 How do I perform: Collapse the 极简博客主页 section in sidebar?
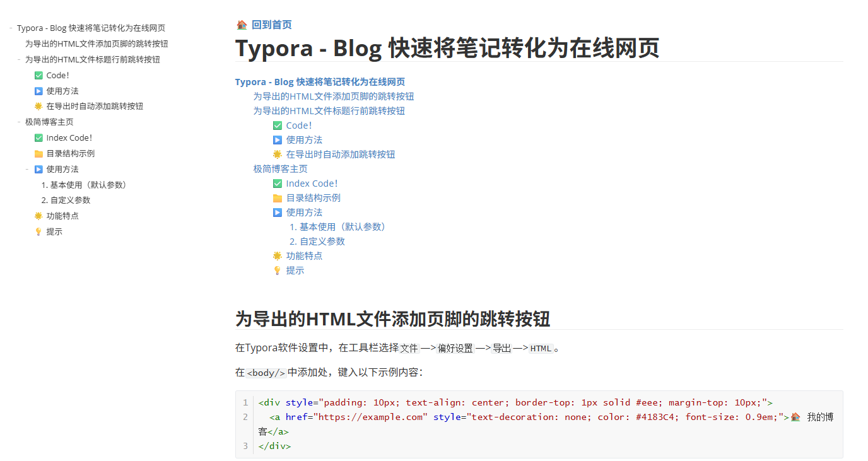click(x=19, y=122)
